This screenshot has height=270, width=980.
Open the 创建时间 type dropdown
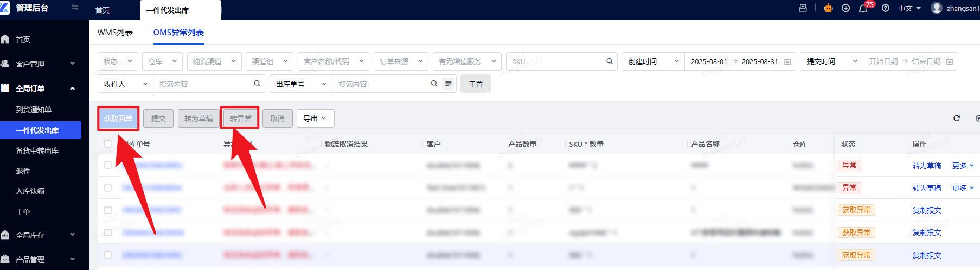(x=654, y=61)
